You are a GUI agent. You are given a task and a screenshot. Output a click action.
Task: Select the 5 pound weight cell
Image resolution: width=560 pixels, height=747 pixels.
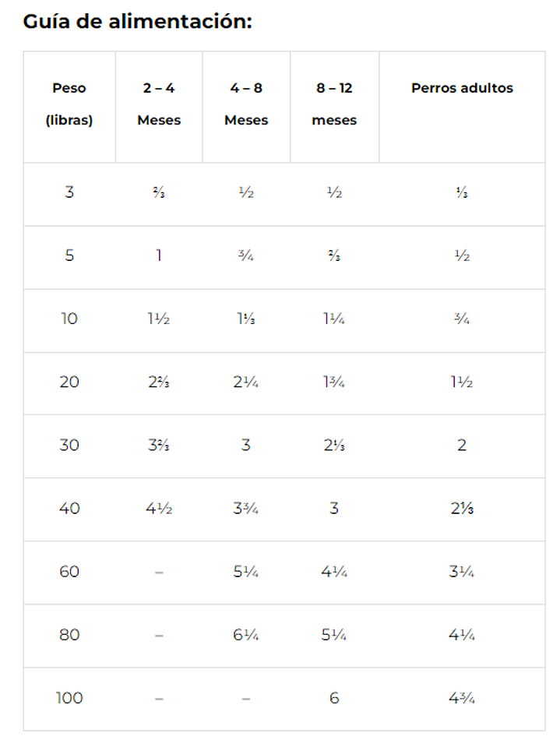(69, 255)
